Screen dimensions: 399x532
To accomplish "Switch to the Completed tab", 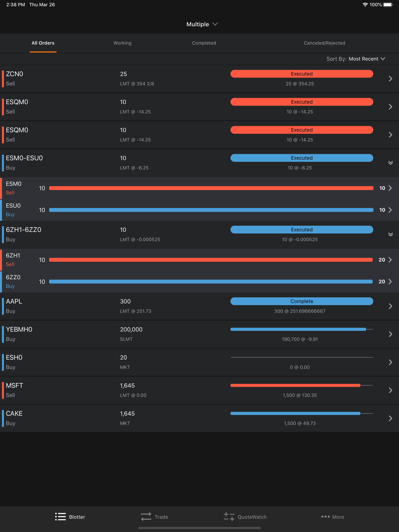I will [x=204, y=43].
